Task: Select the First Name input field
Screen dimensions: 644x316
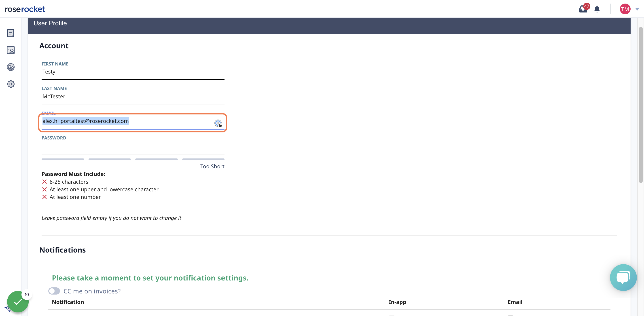Action: coord(133,71)
